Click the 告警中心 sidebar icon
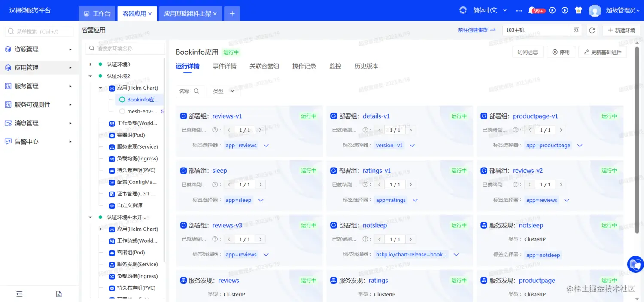The width and height of the screenshot is (644, 302). 8,142
